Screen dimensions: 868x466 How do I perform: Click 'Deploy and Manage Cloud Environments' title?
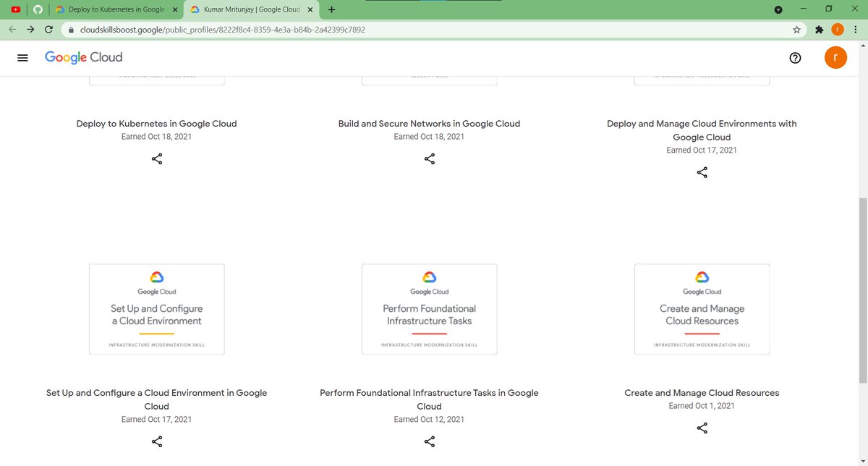pyautogui.click(x=702, y=130)
